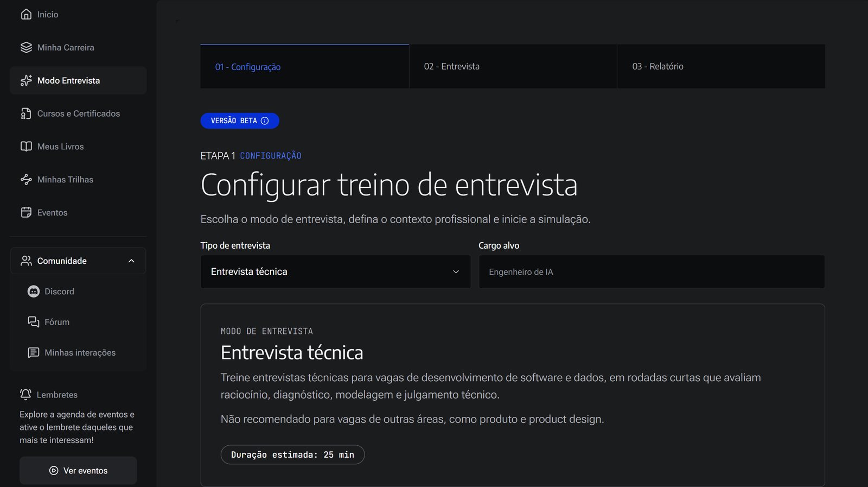This screenshot has height=487, width=868.
Task: Click the Lembretes bell icon
Action: [x=25, y=394]
